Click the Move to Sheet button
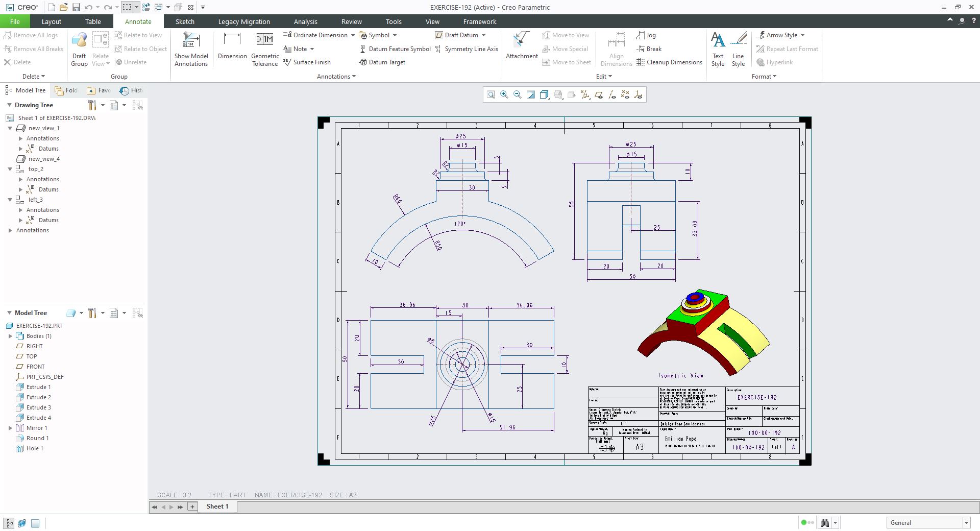 [567, 62]
